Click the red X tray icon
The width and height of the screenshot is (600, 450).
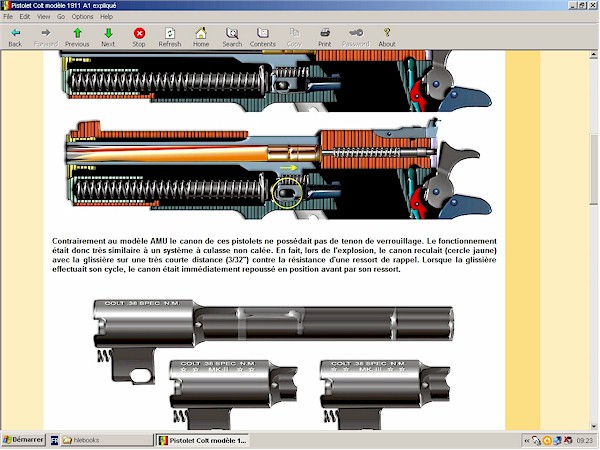point(568,441)
